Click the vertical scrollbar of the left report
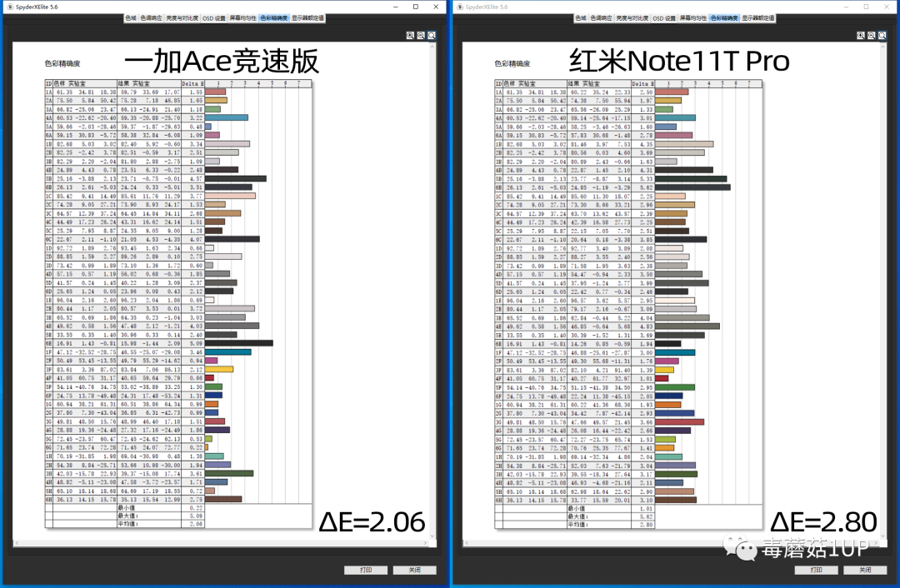Viewport: 900px width, 588px height. click(432, 291)
